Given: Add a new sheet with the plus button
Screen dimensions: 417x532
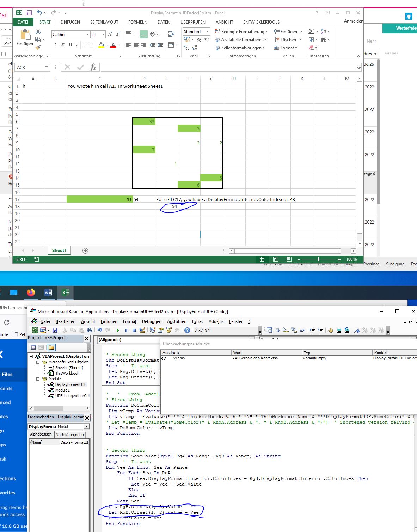Looking at the screenshot, I should 85,251.
